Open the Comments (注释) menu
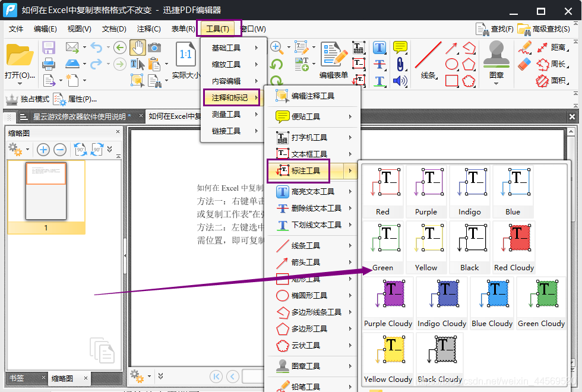This screenshot has width=582, height=392. (148, 29)
